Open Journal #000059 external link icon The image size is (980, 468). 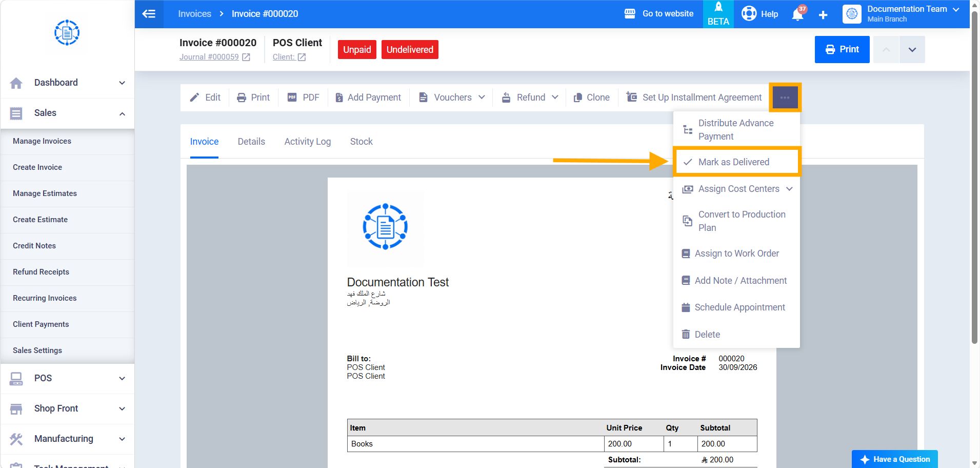(x=246, y=57)
